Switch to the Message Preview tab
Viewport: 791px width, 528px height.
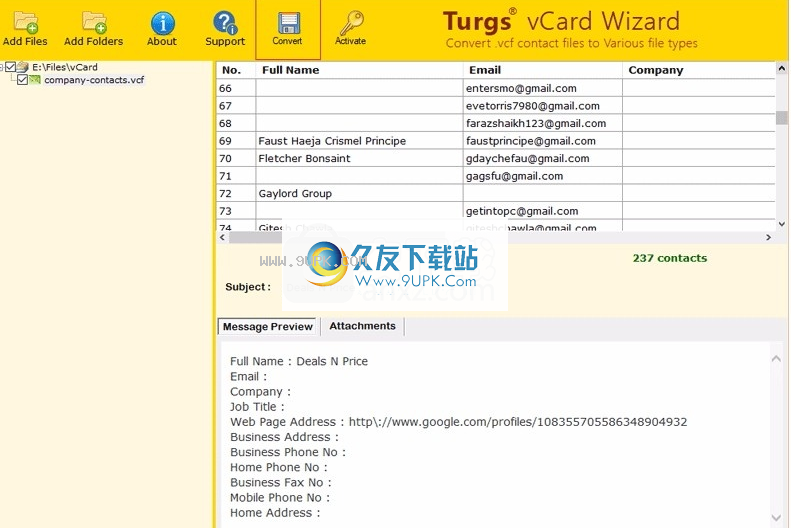pyautogui.click(x=267, y=326)
